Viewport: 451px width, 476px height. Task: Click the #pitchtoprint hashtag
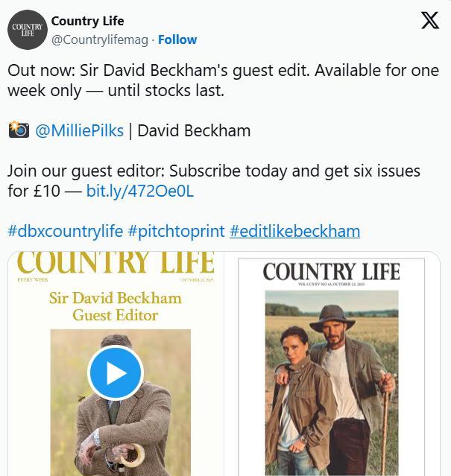(x=176, y=231)
